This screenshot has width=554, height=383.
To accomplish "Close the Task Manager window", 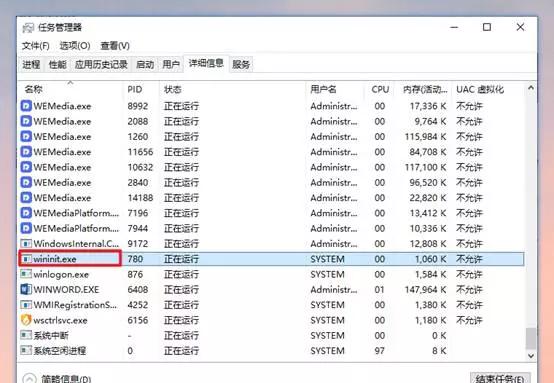I will [520, 27].
